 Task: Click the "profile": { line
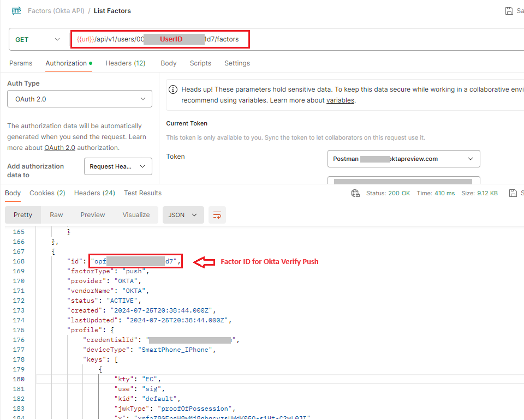tap(91, 330)
